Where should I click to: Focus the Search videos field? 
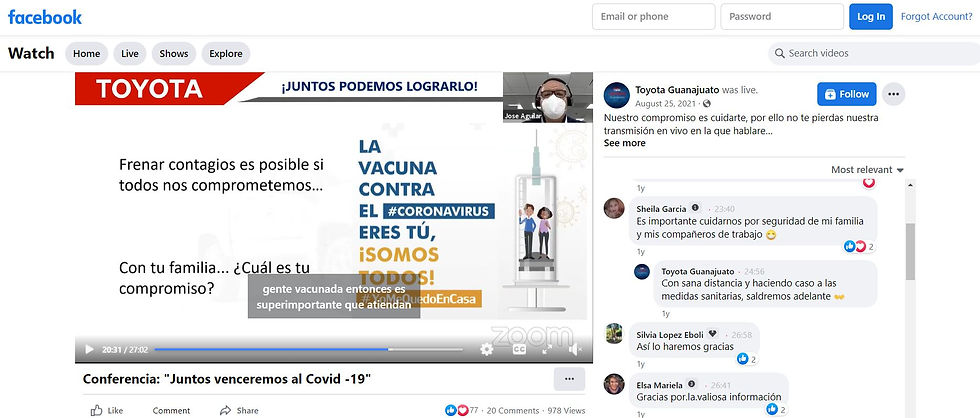click(x=874, y=54)
